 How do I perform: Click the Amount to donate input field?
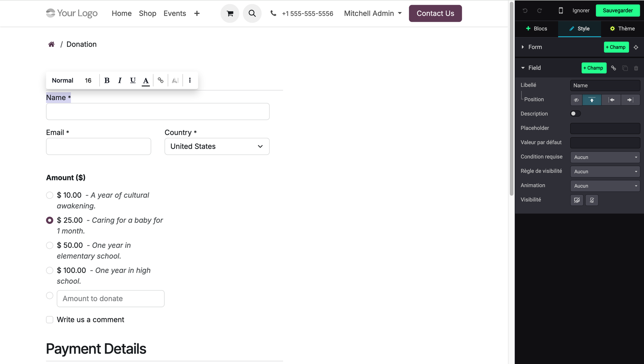click(x=110, y=299)
